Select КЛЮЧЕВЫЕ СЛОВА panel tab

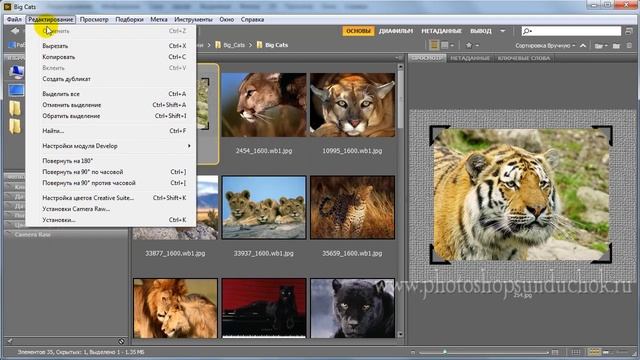pos(524,58)
